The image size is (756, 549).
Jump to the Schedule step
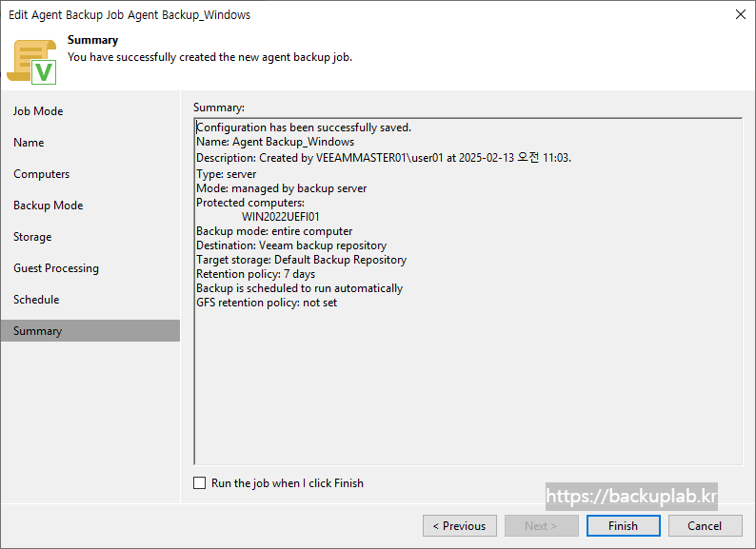(x=36, y=300)
